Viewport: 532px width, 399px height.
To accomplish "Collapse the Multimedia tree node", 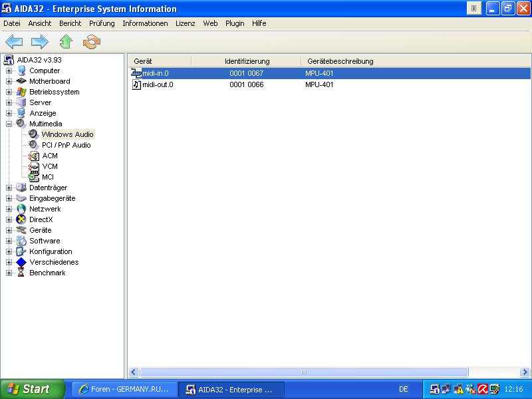I will click(9, 124).
